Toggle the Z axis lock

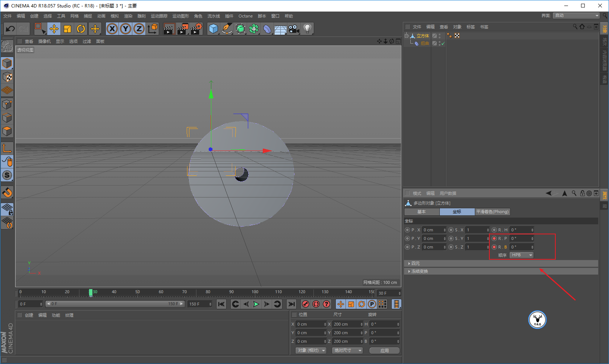click(x=139, y=29)
